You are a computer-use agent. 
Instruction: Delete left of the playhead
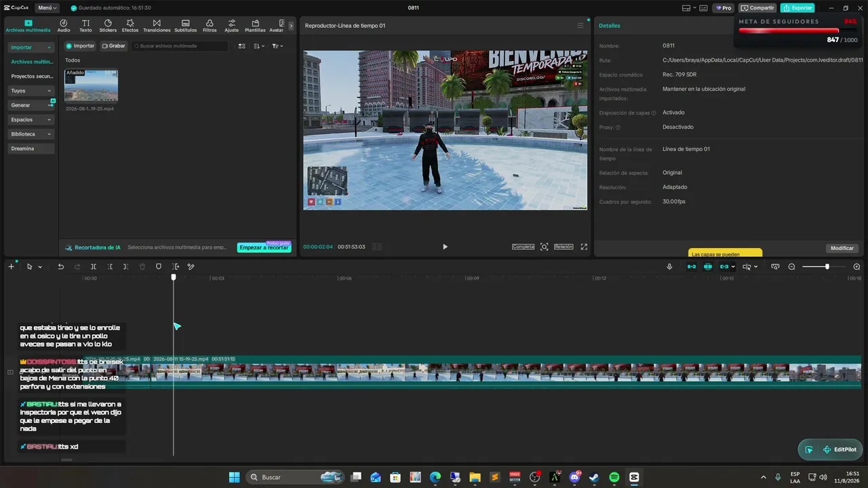point(110,266)
